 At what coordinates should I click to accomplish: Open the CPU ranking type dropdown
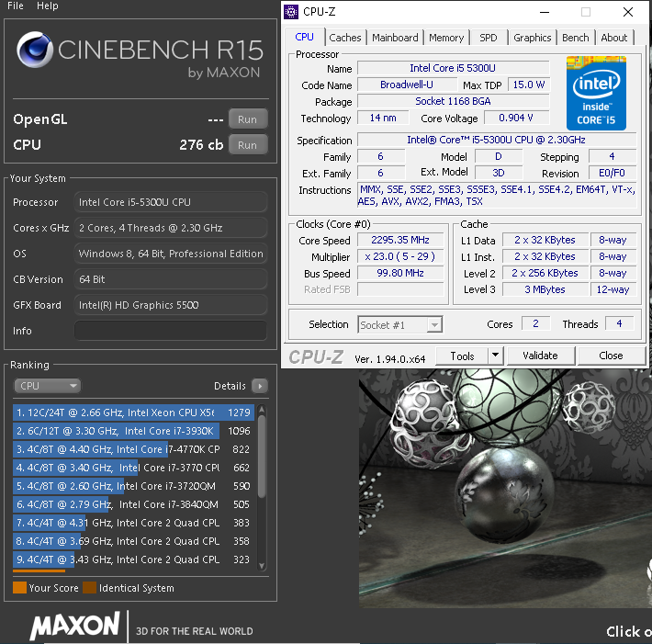pos(48,386)
